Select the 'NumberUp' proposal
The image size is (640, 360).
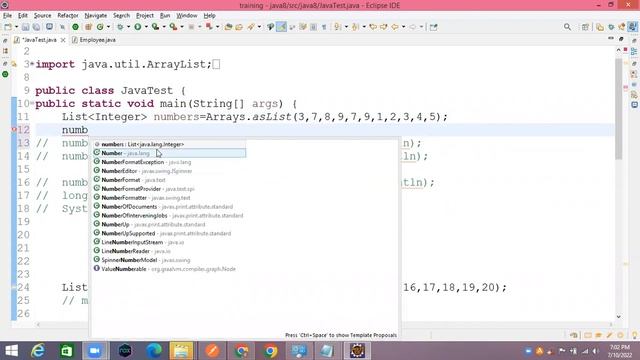coord(169,224)
